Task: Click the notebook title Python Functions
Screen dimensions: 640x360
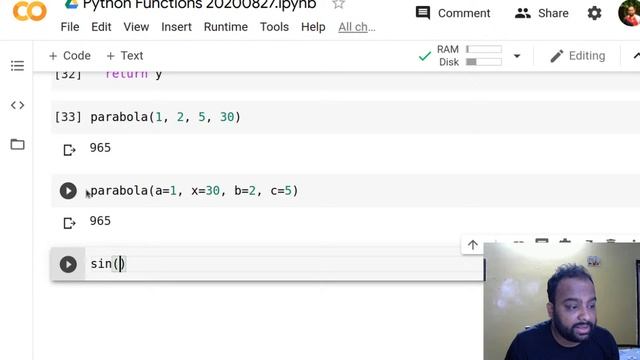Action: click(199, 4)
